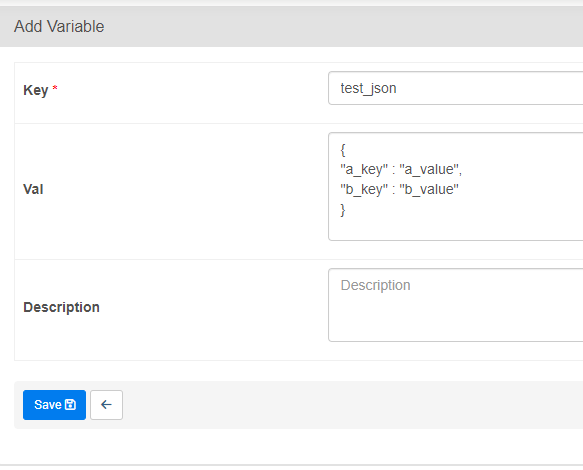Click inside the Val JSON textarea
The height and width of the screenshot is (470, 583).
[x=455, y=186]
